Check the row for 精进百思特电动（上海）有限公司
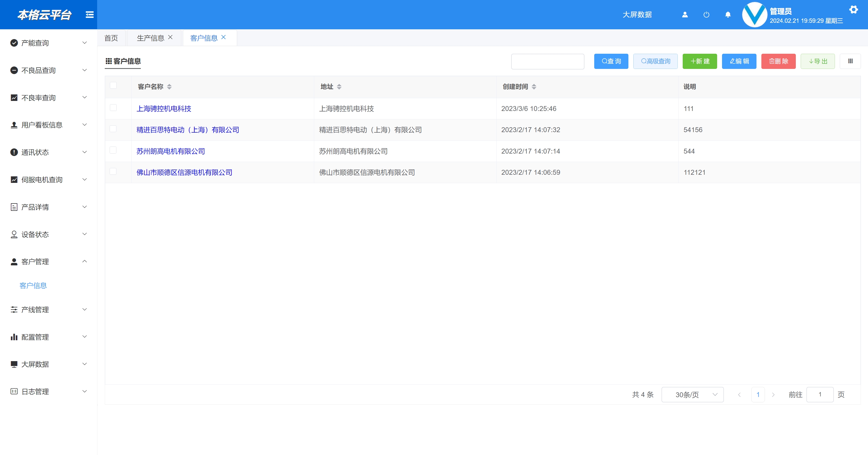 coord(113,129)
